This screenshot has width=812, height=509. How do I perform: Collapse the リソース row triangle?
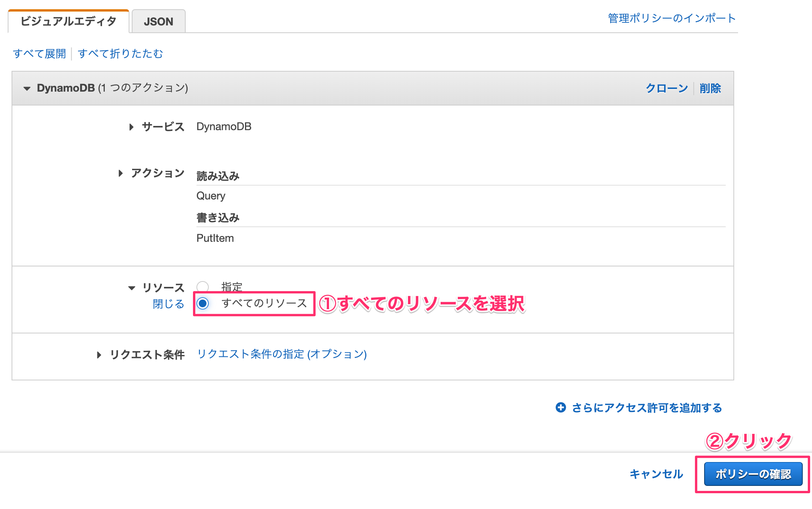(132, 288)
